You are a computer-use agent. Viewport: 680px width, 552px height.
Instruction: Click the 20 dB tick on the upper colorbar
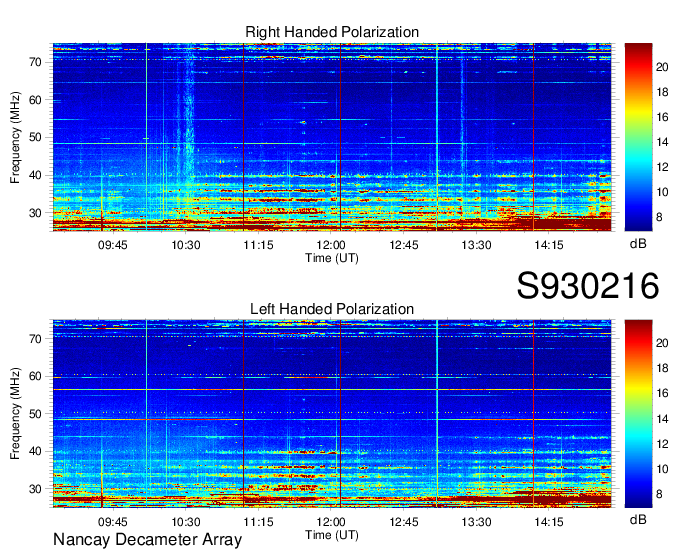662,67
